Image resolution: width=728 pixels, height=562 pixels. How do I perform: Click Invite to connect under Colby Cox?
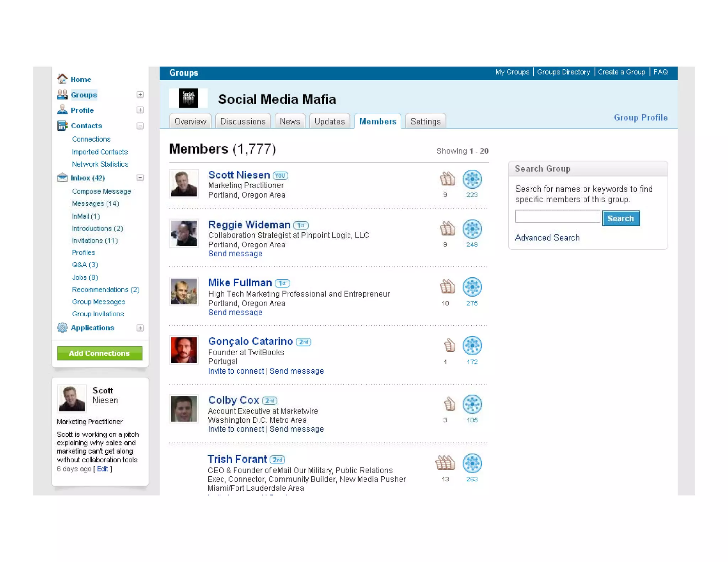click(x=236, y=429)
